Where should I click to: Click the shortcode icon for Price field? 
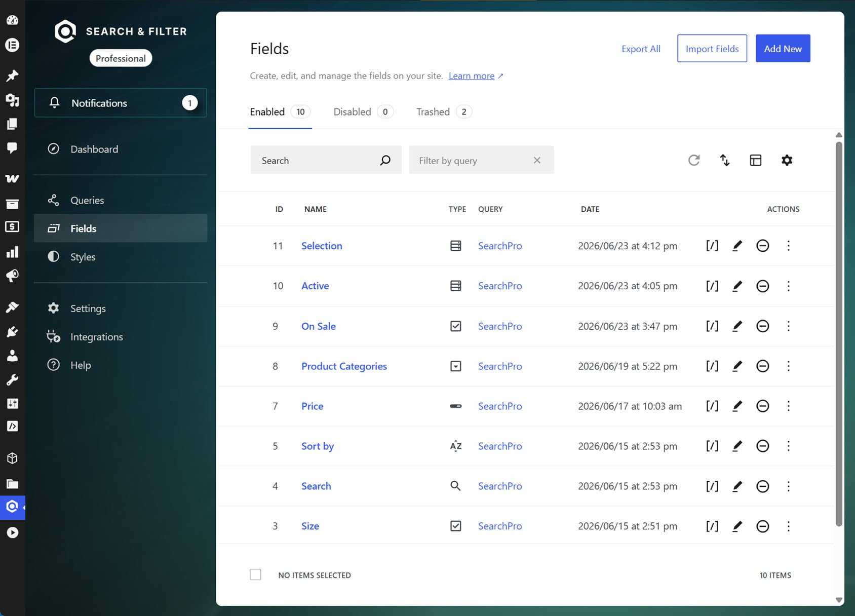tap(712, 406)
